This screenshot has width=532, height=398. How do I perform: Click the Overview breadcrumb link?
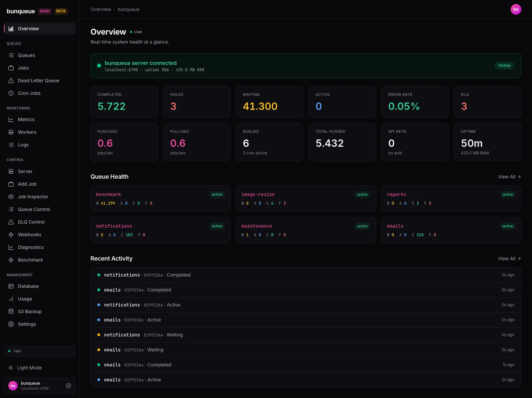[101, 9]
